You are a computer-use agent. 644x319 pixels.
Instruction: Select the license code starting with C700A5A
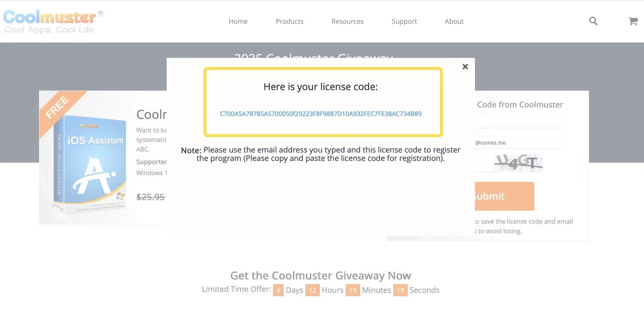[x=321, y=114]
